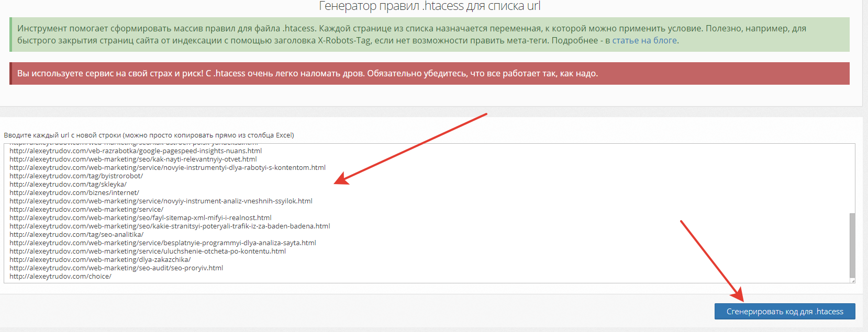Place cursor on kak-nayti-relevantnyiy-otvet.html line
868x332 pixels.
133,159
